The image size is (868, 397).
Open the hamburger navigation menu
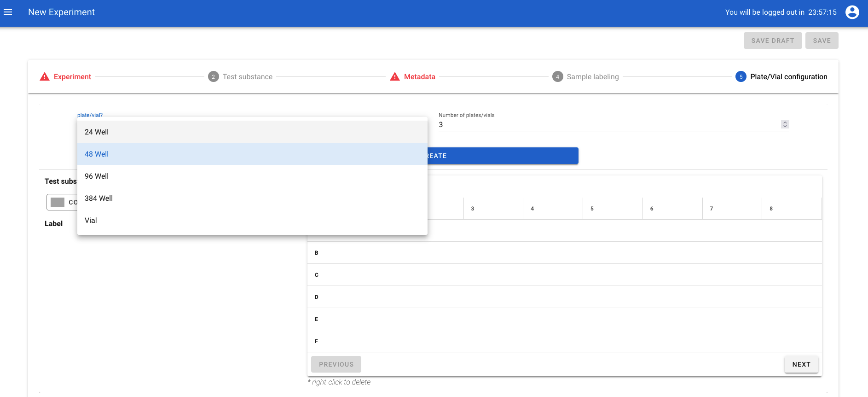[8, 12]
